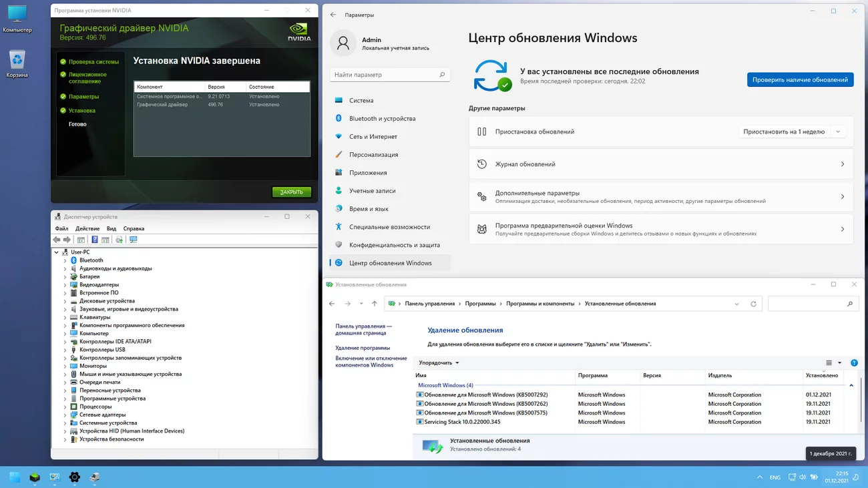Click the search magnifier in Settings search box
The height and width of the screenshot is (488, 868).
tap(442, 75)
